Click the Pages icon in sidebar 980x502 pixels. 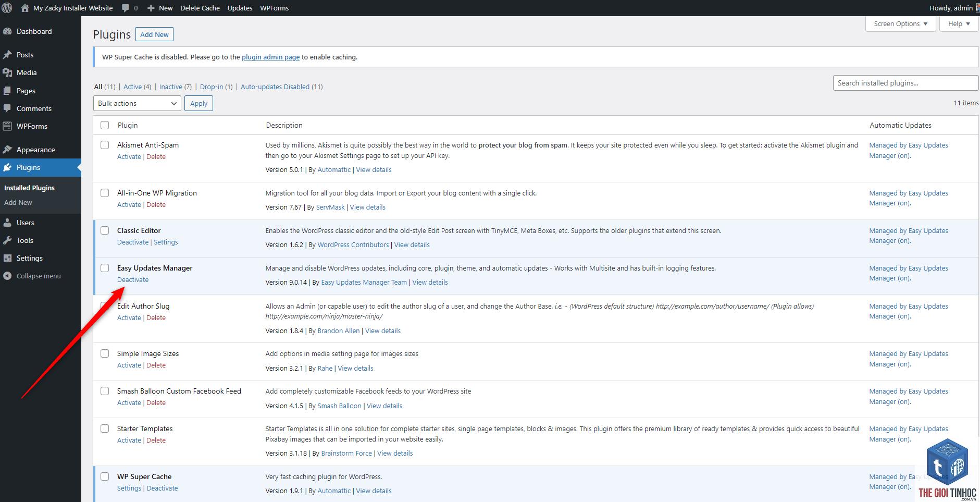tap(7, 91)
